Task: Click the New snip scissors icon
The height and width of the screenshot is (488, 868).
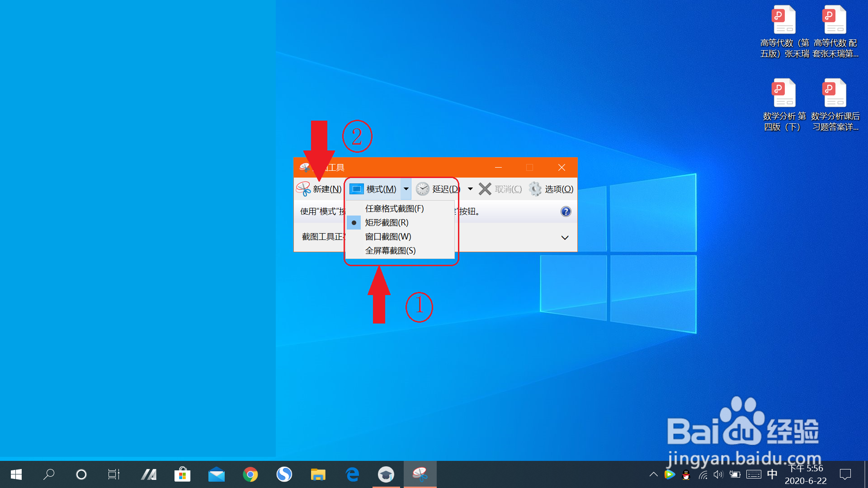Action: [x=303, y=189]
